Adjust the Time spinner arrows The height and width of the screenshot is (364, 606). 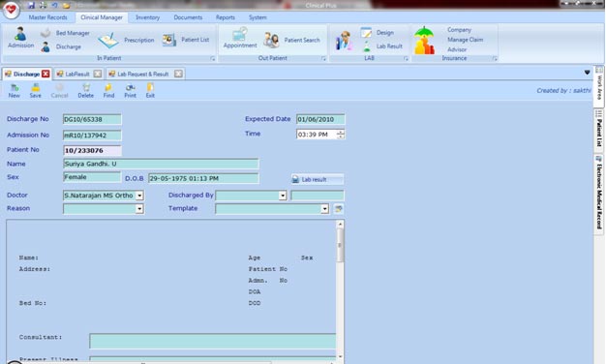[x=341, y=135]
